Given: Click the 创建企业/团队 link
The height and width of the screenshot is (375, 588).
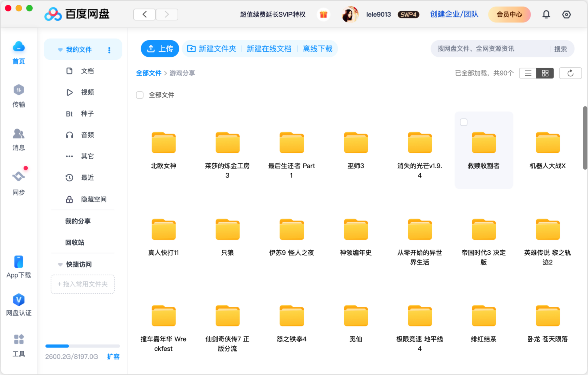Looking at the screenshot, I should point(454,14).
